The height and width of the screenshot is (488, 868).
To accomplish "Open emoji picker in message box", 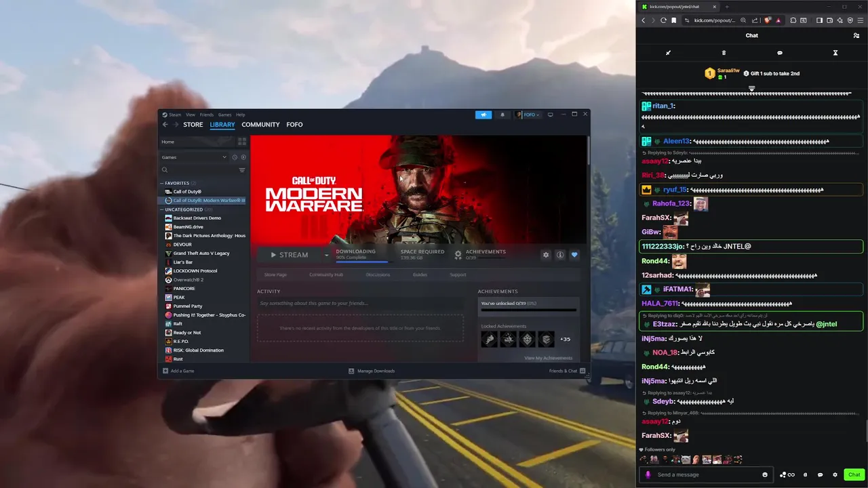I will pyautogui.click(x=765, y=474).
